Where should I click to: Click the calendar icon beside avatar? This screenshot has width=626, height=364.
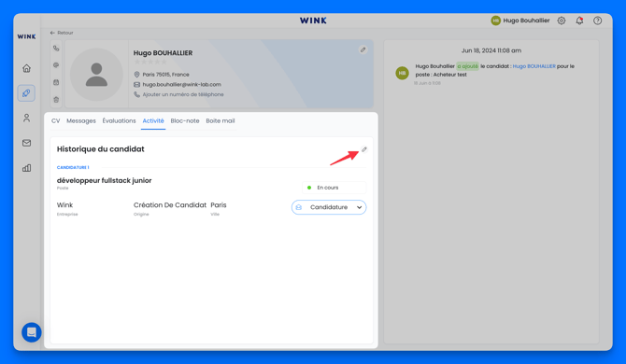56,82
